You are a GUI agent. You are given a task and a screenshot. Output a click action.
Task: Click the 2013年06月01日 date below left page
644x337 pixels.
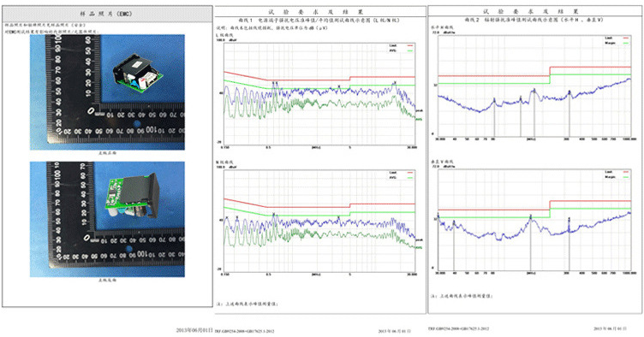tap(194, 330)
